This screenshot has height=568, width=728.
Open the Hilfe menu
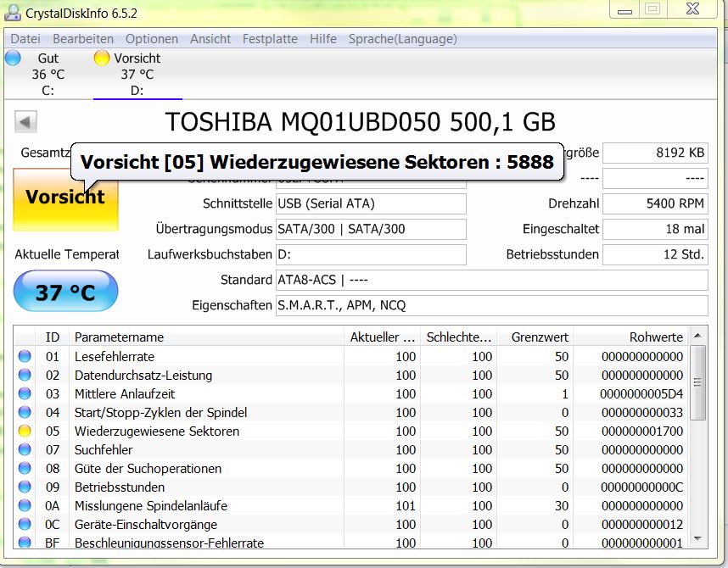point(323,39)
